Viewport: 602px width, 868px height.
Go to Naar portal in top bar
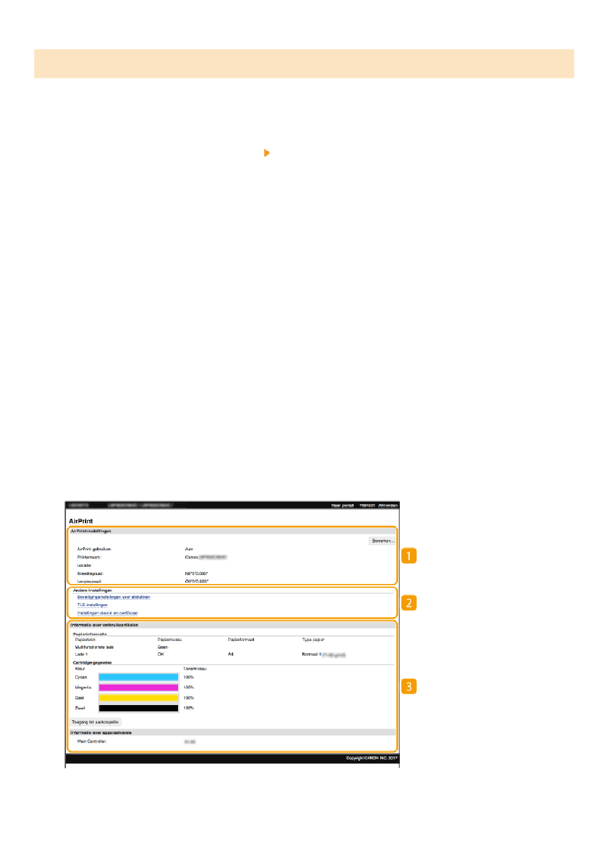(342, 505)
